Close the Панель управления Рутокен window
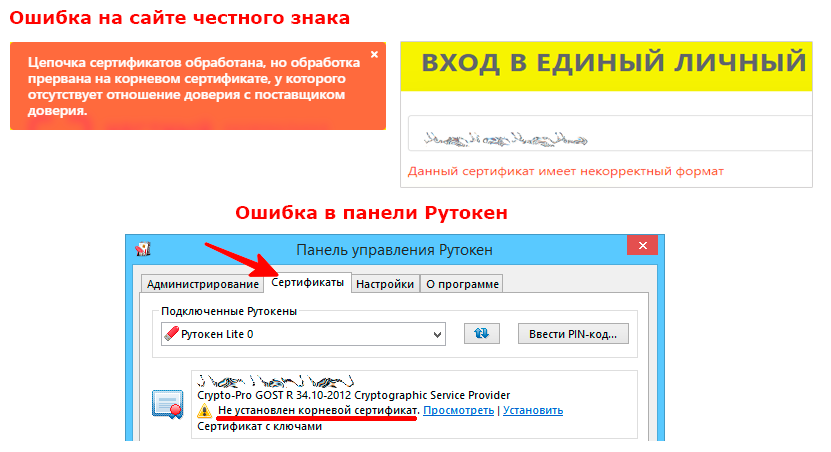Screen dimensions: 831x452 (x=642, y=245)
